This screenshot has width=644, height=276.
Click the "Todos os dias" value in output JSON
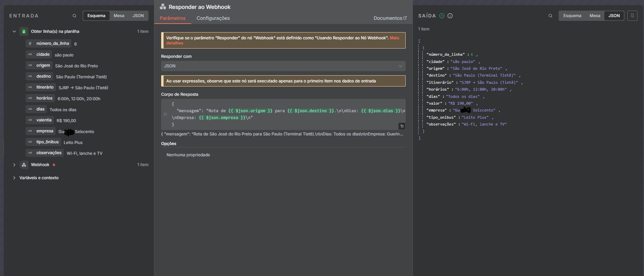[463, 96]
